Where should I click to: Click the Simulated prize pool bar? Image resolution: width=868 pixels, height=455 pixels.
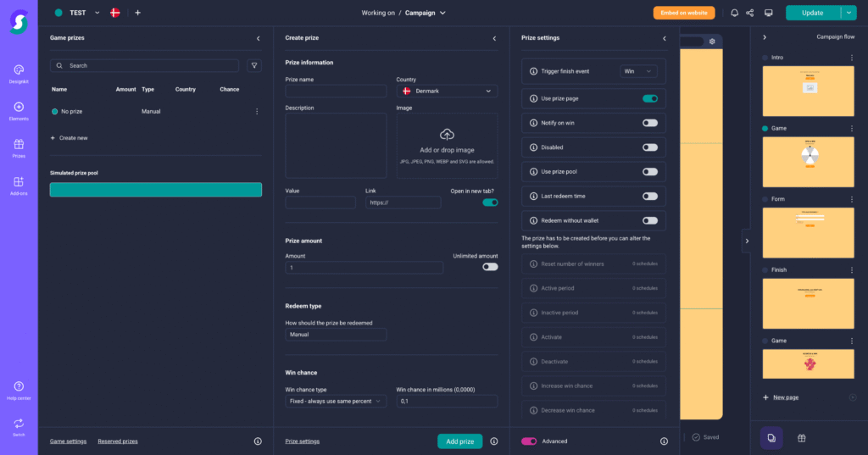pos(156,190)
